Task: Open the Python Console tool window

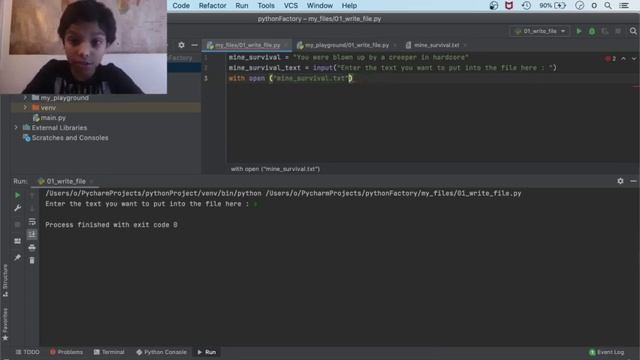Action: [162, 352]
